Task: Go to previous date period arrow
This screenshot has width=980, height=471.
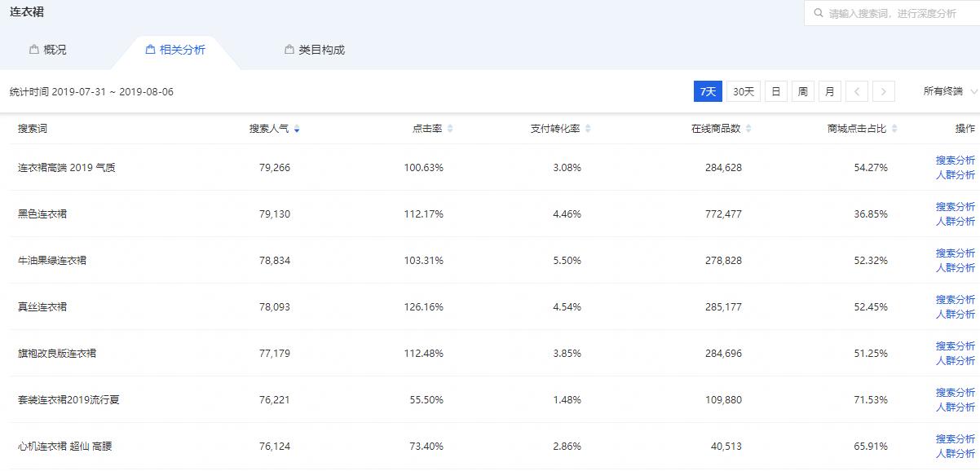Action: pos(856,92)
